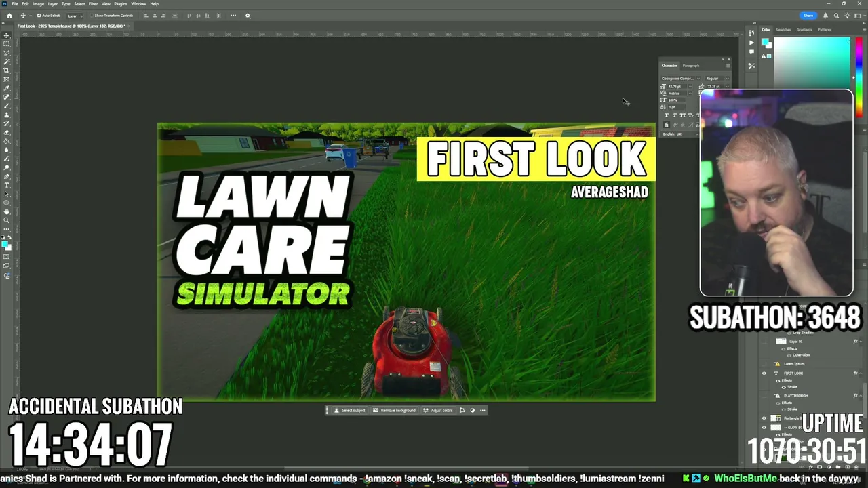Click the blue Share button
The width and height of the screenshot is (868, 488).
(808, 16)
